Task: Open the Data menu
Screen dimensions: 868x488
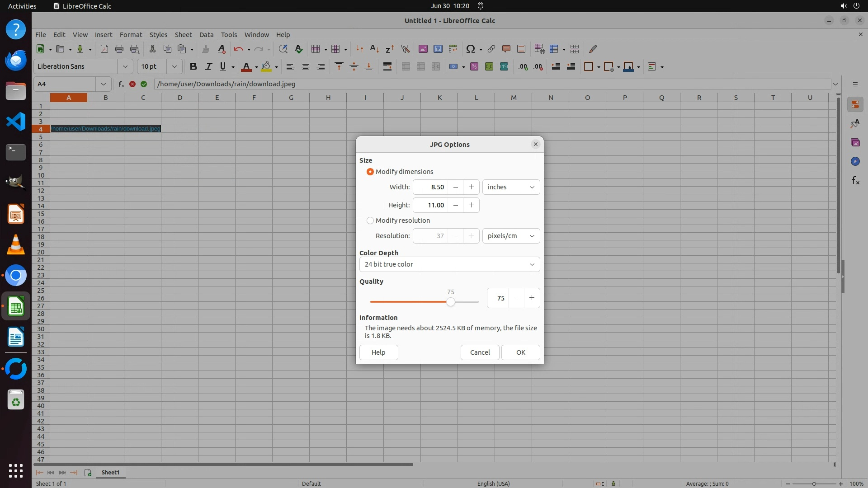Action: click(x=206, y=35)
